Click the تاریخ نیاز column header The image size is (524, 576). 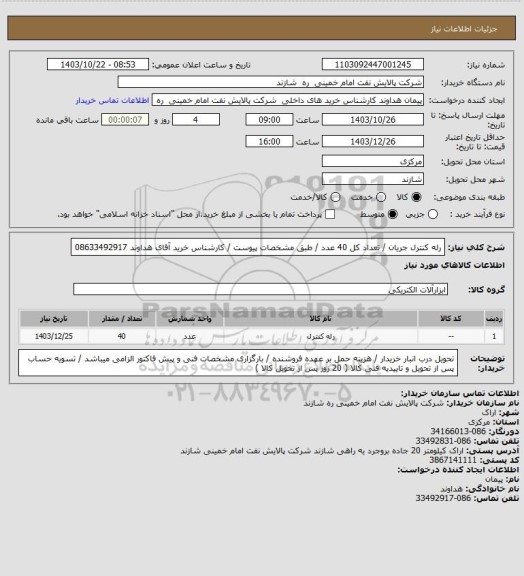pos(54,318)
